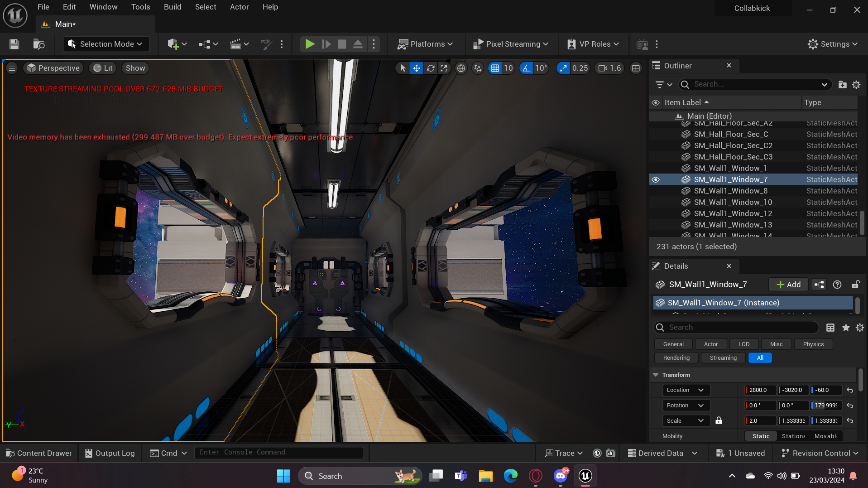The height and width of the screenshot is (488, 868).
Task: Create new folder in the Outliner
Action: (x=842, y=84)
